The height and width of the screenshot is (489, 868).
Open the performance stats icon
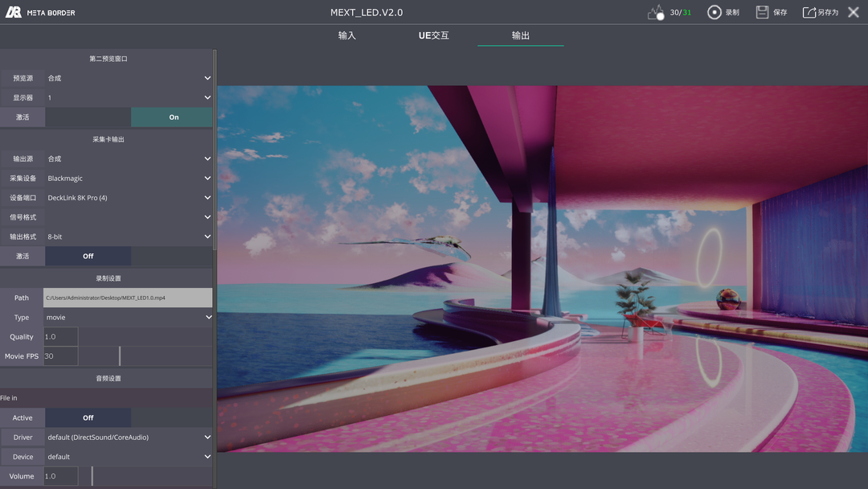(656, 12)
